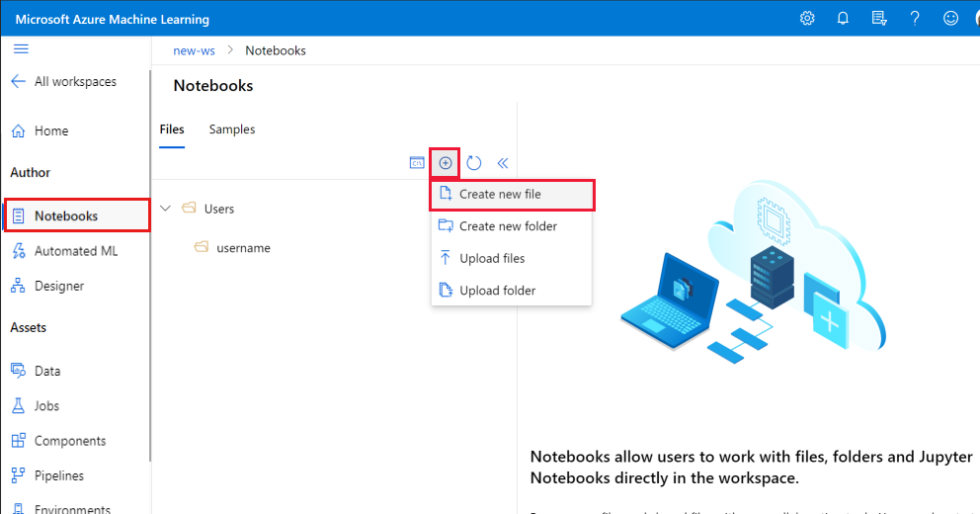Open the feedback survey icon in header
The image size is (980, 514).
point(879,18)
